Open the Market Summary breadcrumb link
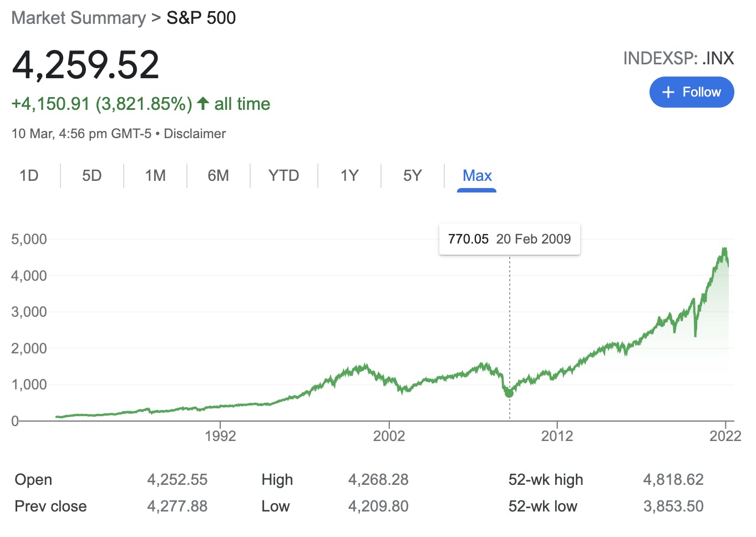756x537 pixels. 78,18
